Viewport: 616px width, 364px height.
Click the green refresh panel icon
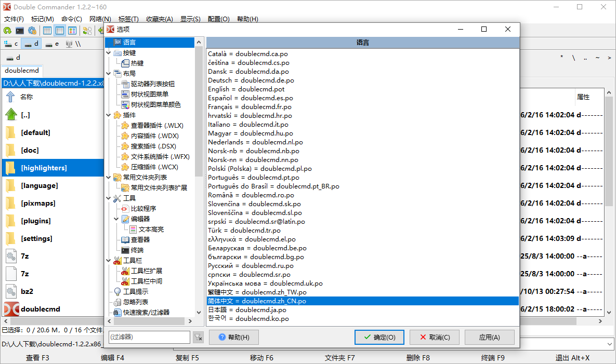pos(7,31)
